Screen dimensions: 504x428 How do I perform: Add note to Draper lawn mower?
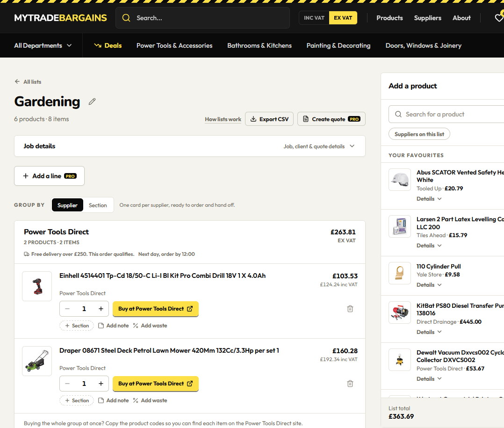[x=114, y=401]
